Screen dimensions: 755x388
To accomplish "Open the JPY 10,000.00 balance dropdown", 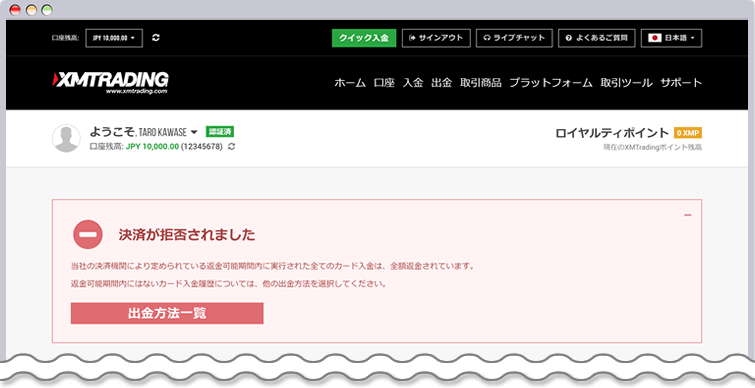I will (x=114, y=38).
